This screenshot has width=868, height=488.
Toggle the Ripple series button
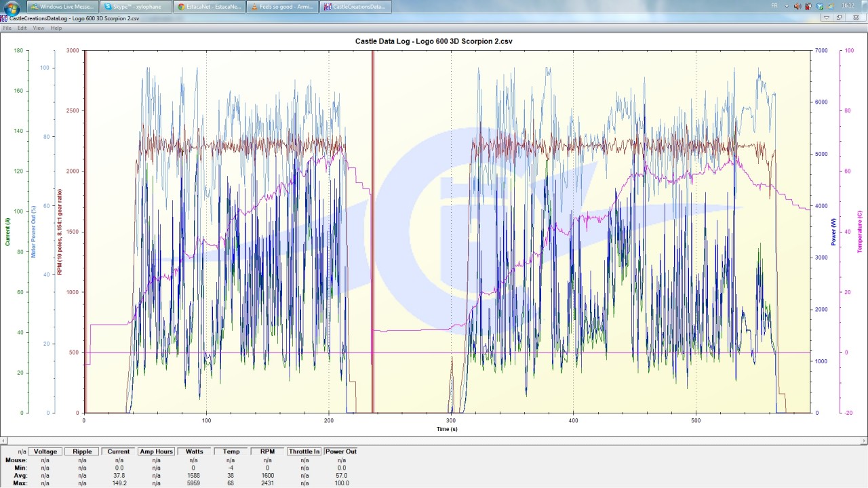(82, 451)
